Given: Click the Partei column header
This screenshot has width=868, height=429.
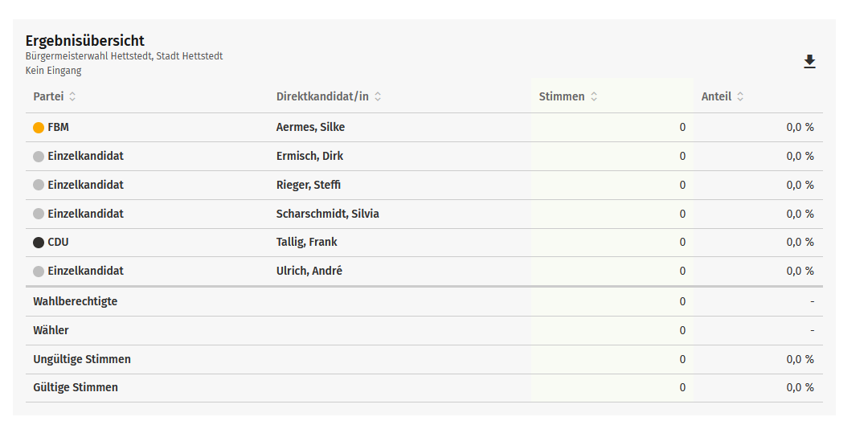Looking at the screenshot, I should (x=48, y=96).
